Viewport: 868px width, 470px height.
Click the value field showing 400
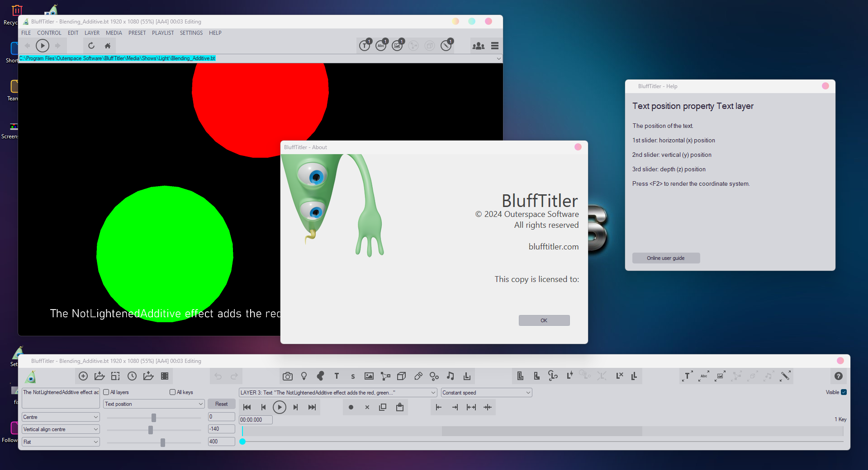coord(222,442)
